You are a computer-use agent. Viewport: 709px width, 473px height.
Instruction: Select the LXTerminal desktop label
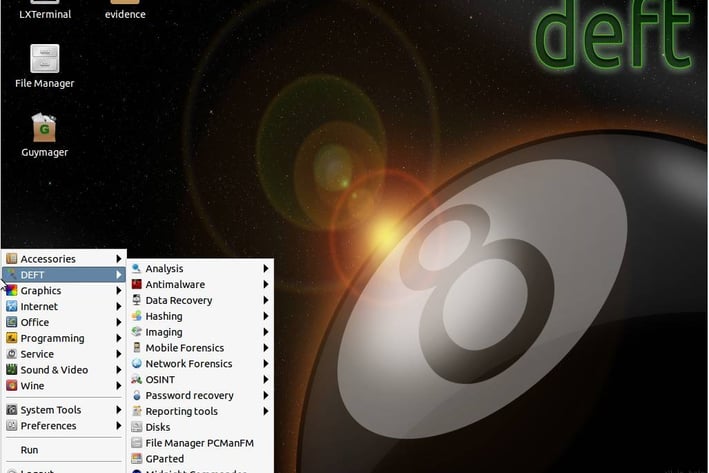point(45,14)
